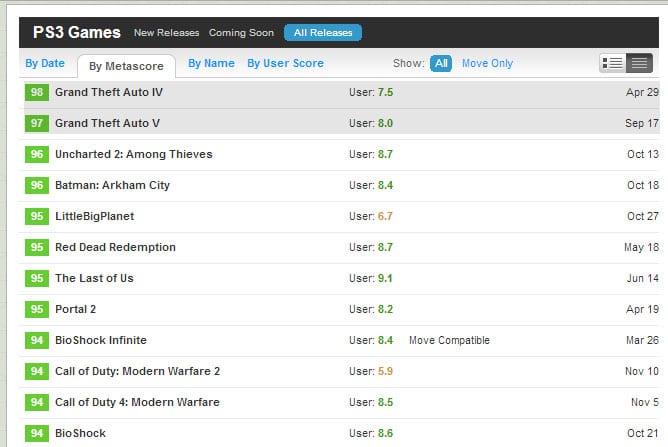Click the Mar 26 release date

pos(642,340)
